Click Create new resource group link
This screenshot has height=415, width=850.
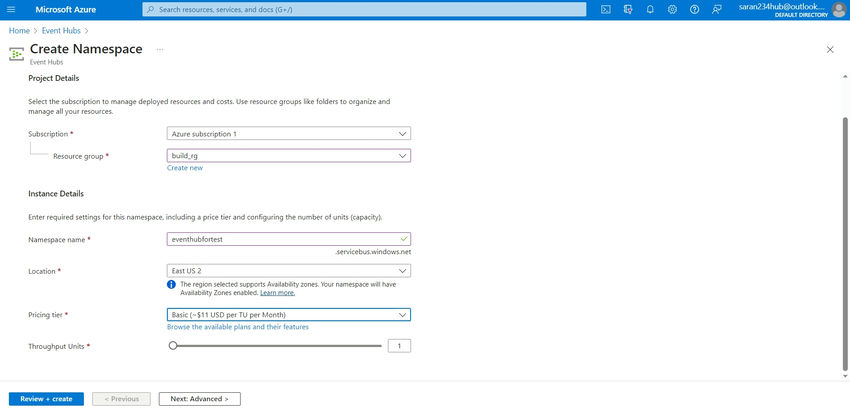(x=185, y=168)
